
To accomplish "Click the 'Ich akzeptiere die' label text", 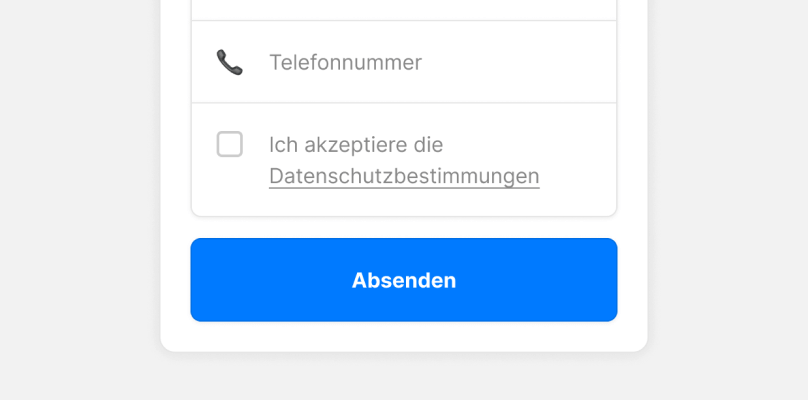I will pyautogui.click(x=356, y=145).
